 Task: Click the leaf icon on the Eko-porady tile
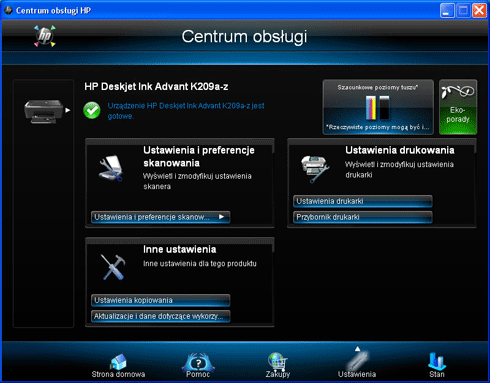(457, 91)
